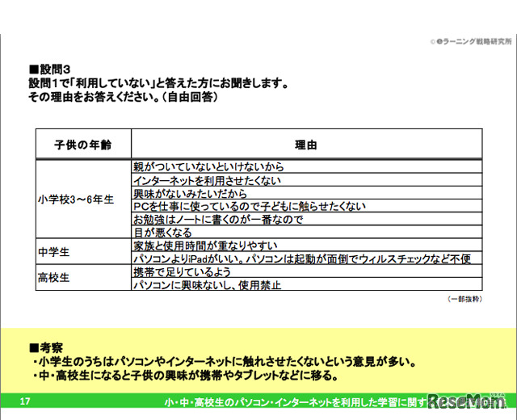Click the 子供の年齢 column header
Image resolution: width=517 pixels, height=420 pixels.
point(83,145)
